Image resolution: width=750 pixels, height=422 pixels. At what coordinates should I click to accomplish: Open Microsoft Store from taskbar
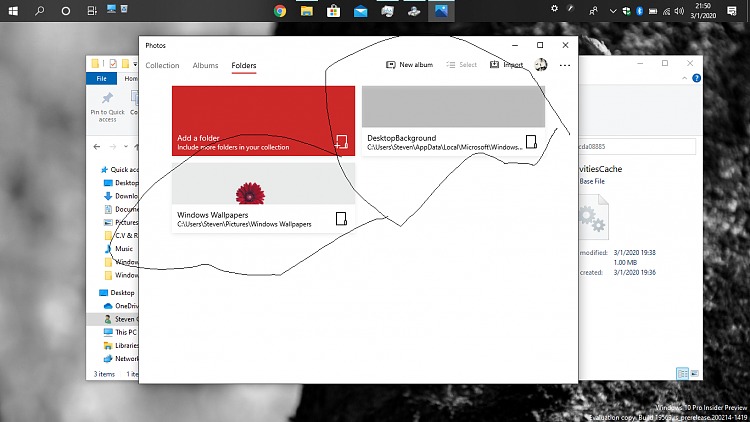pos(333,11)
